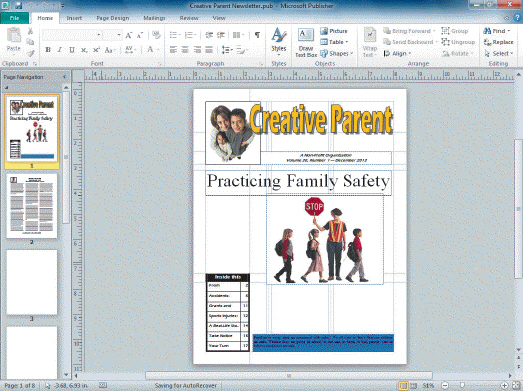Click the Copy icon in Clipboard group
The width and height of the screenshot is (523, 391).
[x=30, y=42]
